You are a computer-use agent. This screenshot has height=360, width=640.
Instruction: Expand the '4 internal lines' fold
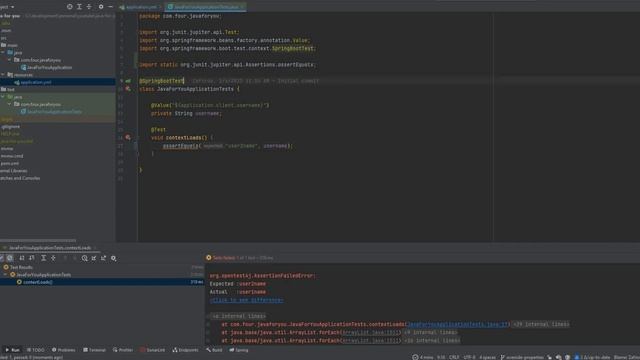tap(239, 316)
